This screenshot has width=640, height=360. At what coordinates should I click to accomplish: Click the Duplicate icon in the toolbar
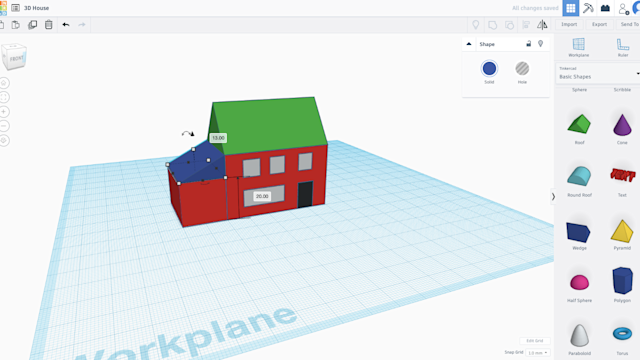(x=32, y=24)
